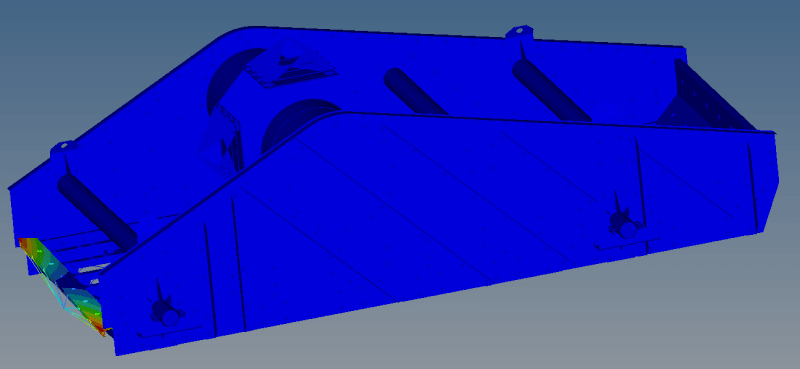Select the square meshed plate above the exciter housings

292,65
